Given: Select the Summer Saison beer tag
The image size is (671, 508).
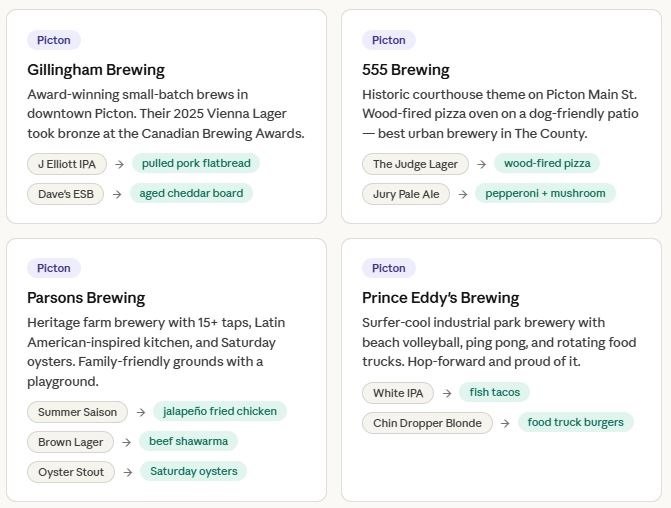Looking at the screenshot, I should click(x=77, y=412).
